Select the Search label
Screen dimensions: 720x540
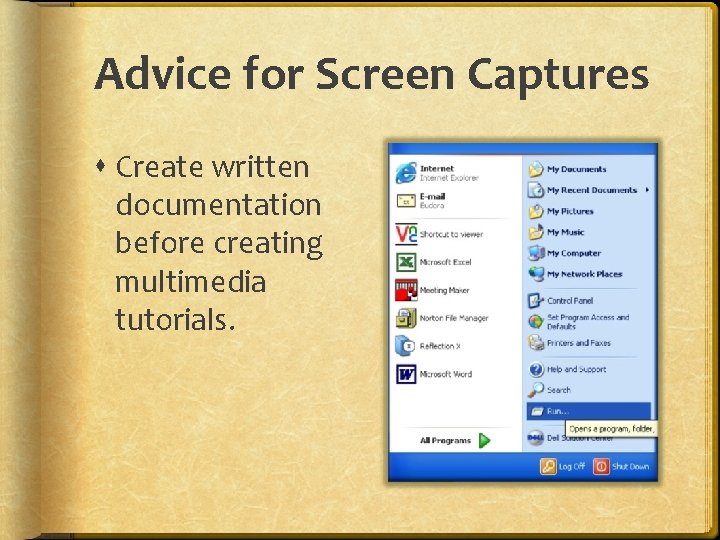pyautogui.click(x=559, y=390)
